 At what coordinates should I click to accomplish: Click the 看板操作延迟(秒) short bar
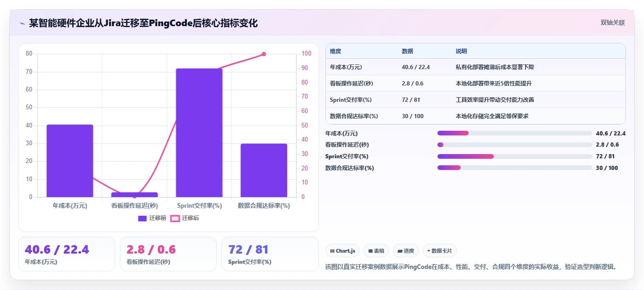tap(134, 195)
